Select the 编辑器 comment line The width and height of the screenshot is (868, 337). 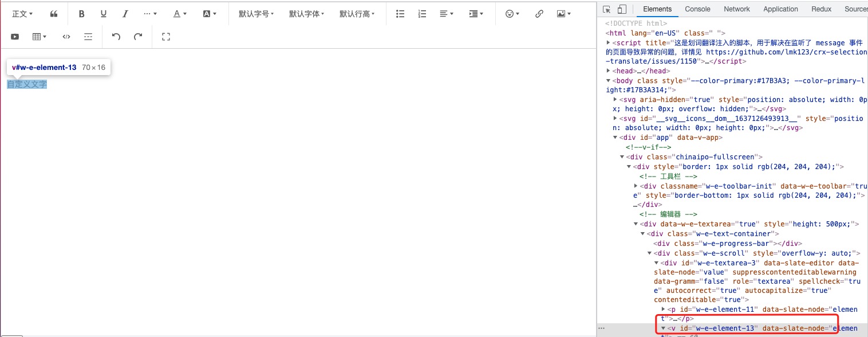668,214
